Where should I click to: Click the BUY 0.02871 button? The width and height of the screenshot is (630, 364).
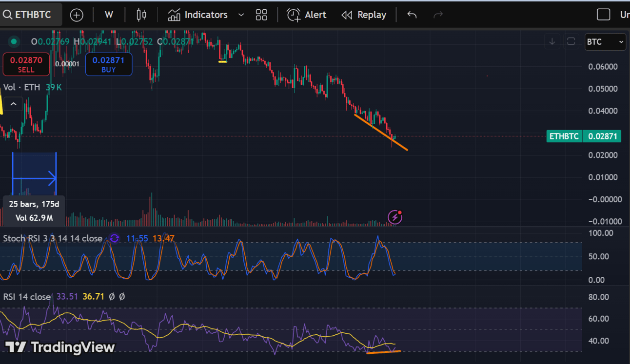click(108, 64)
